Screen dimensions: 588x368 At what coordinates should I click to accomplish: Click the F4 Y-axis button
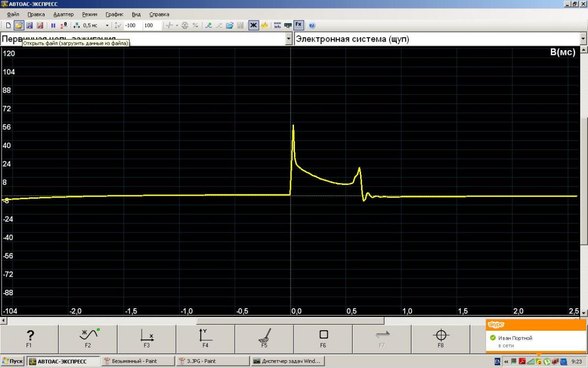click(206, 340)
